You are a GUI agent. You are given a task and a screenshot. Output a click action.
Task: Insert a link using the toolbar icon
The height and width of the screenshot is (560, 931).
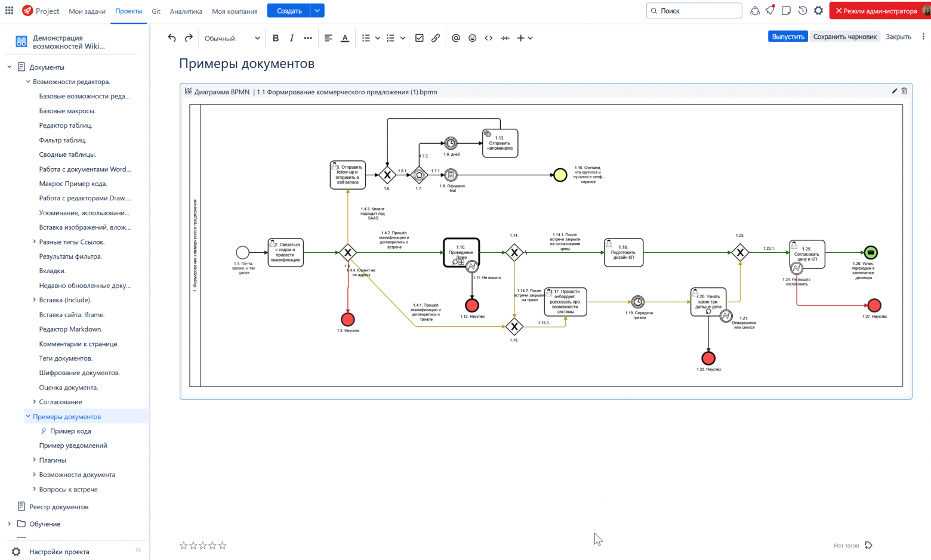436,38
